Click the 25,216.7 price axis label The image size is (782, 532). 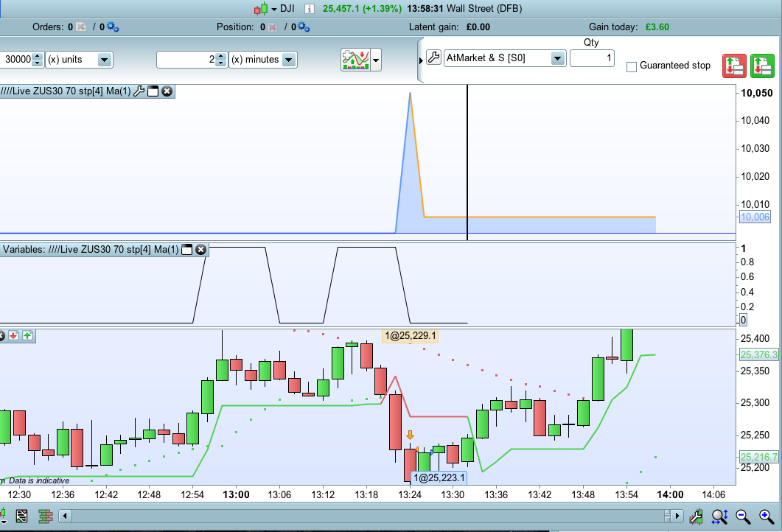click(758, 457)
